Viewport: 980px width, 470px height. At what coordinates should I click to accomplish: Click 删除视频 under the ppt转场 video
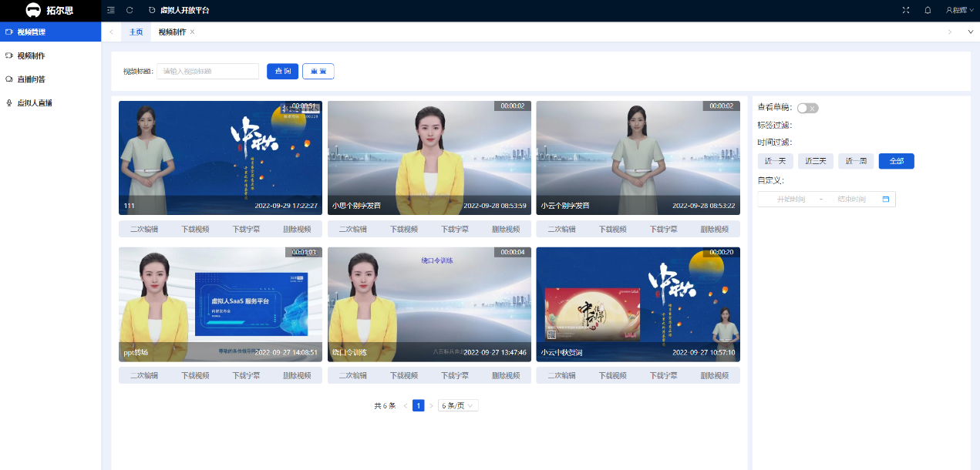pyautogui.click(x=297, y=375)
